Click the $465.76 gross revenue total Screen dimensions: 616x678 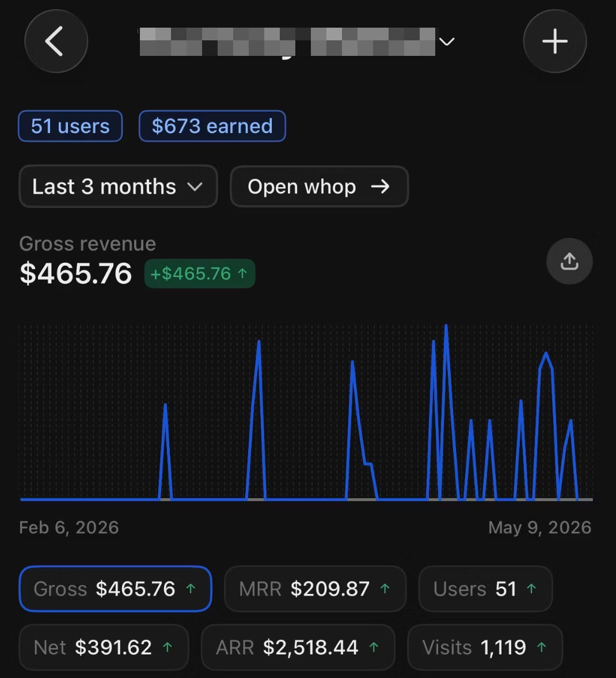tap(75, 273)
